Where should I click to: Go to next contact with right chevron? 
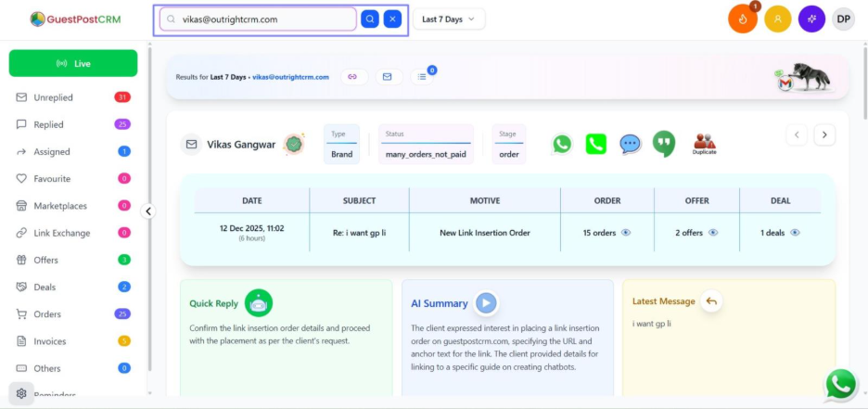pyautogui.click(x=824, y=134)
